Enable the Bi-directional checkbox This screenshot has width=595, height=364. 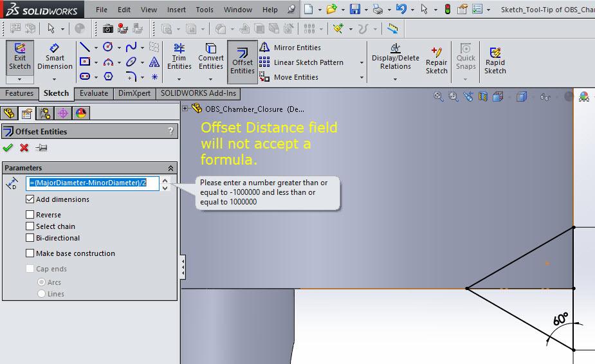point(30,237)
